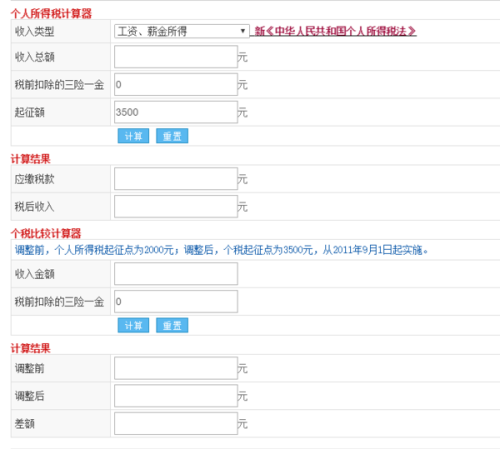Click the 计算 button in 个税比较计算器
Image resolution: width=500 pixels, height=449 pixels.
pyautogui.click(x=133, y=325)
